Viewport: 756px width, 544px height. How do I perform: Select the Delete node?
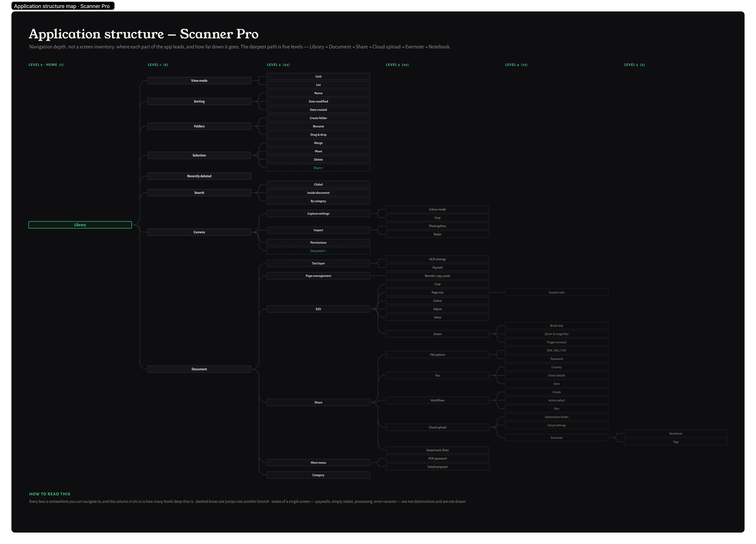click(x=318, y=160)
